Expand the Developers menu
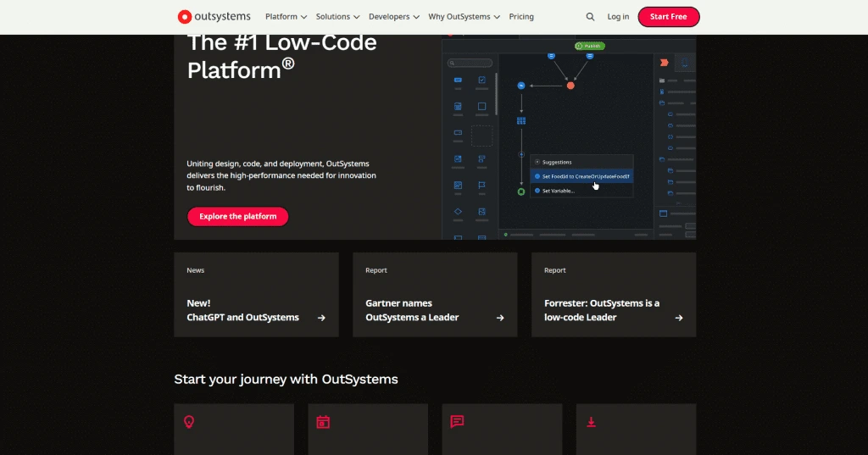The height and width of the screenshot is (455, 868). pyautogui.click(x=393, y=17)
